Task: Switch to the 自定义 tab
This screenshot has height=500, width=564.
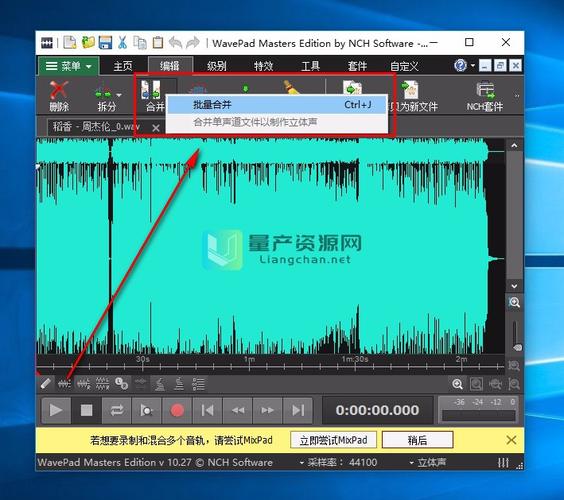Action: [x=404, y=66]
